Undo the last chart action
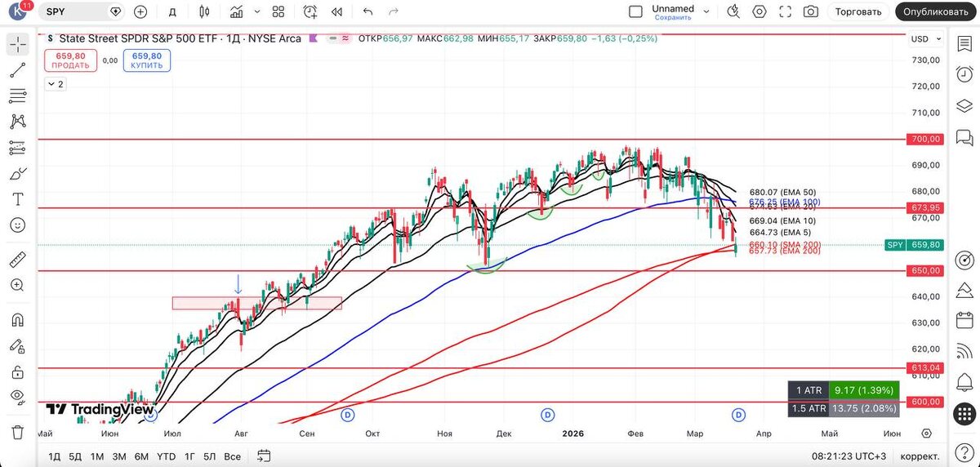Screen dimensions: 980x467 pyautogui.click(x=367, y=11)
